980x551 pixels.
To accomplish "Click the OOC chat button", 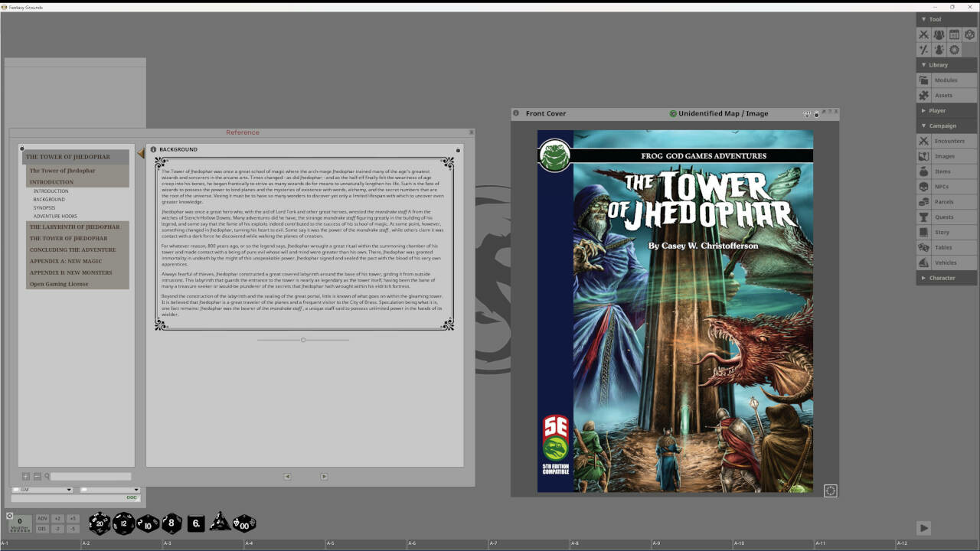I will pyautogui.click(x=131, y=497).
